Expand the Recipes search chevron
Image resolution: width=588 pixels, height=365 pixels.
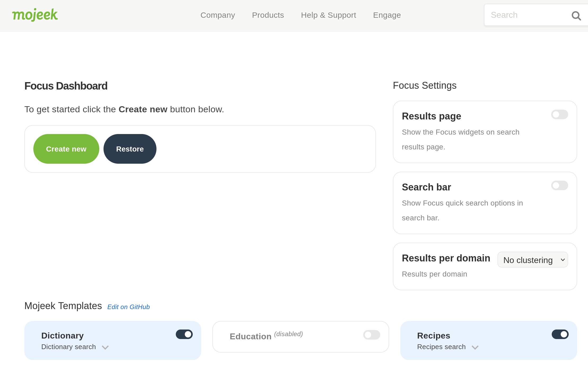475,347
